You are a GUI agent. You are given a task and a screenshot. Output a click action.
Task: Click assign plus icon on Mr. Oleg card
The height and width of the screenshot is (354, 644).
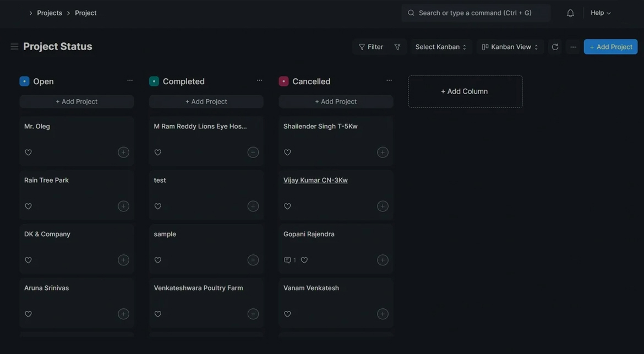(123, 153)
